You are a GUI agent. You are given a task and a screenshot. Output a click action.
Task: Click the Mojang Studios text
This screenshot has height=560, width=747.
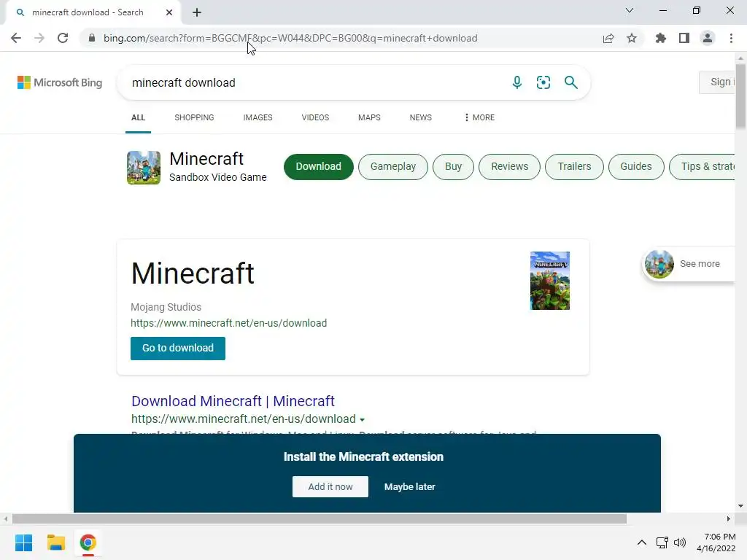(x=166, y=307)
